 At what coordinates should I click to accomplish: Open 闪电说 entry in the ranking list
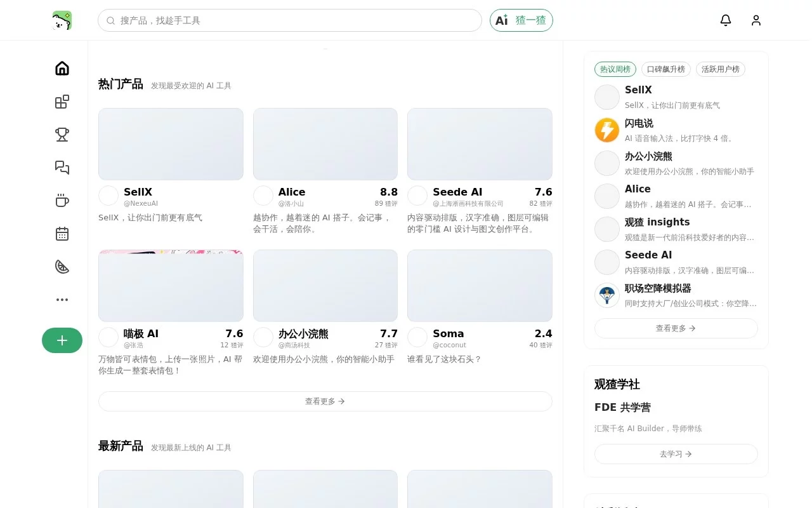(676, 130)
